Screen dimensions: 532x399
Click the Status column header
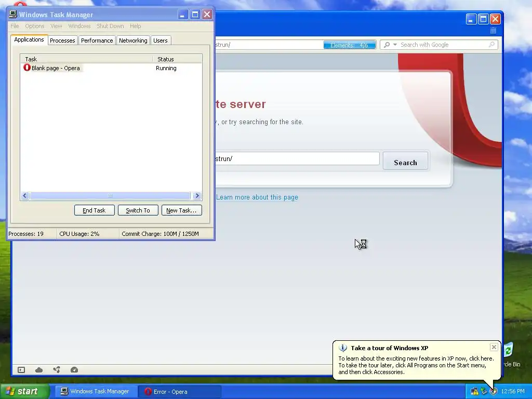click(x=177, y=59)
